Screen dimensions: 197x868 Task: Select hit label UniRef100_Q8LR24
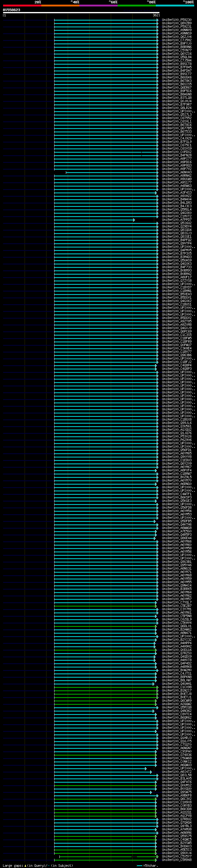pyautogui.click(x=176, y=108)
